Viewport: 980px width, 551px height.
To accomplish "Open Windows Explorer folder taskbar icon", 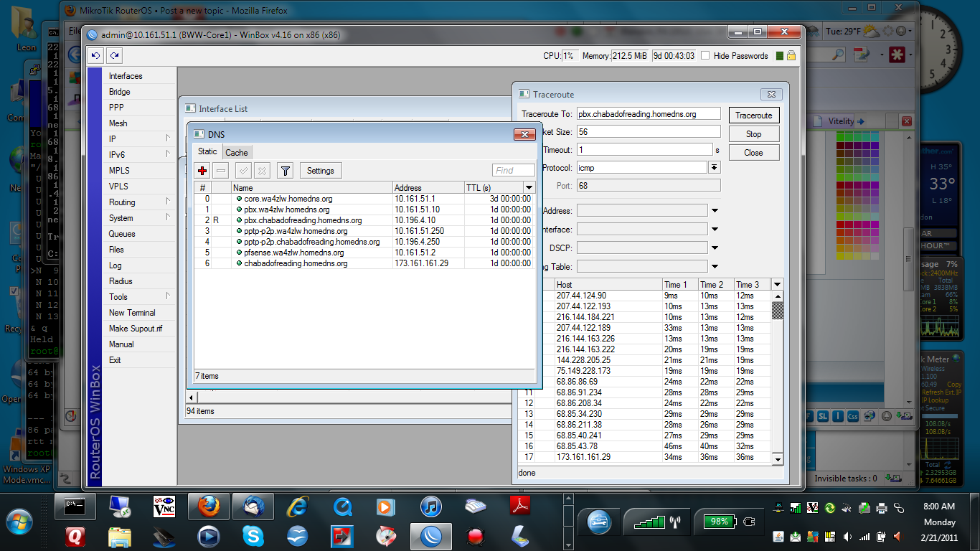I will (x=120, y=535).
